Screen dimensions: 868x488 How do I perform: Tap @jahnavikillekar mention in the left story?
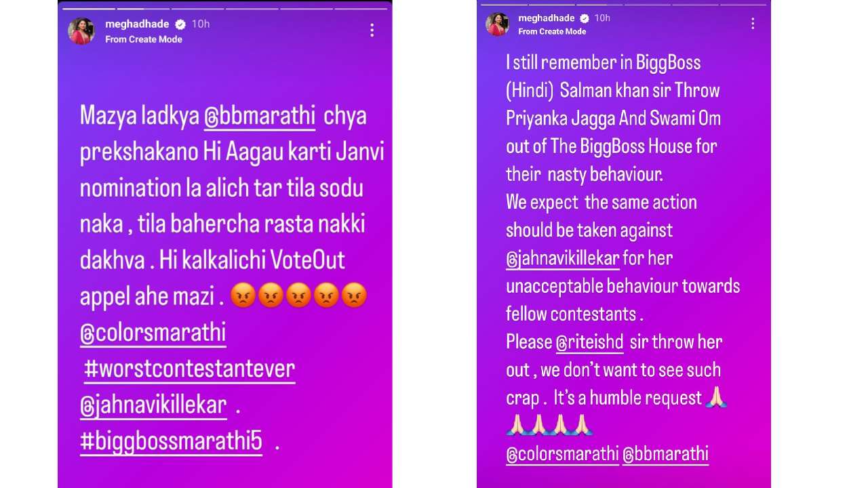(153, 405)
